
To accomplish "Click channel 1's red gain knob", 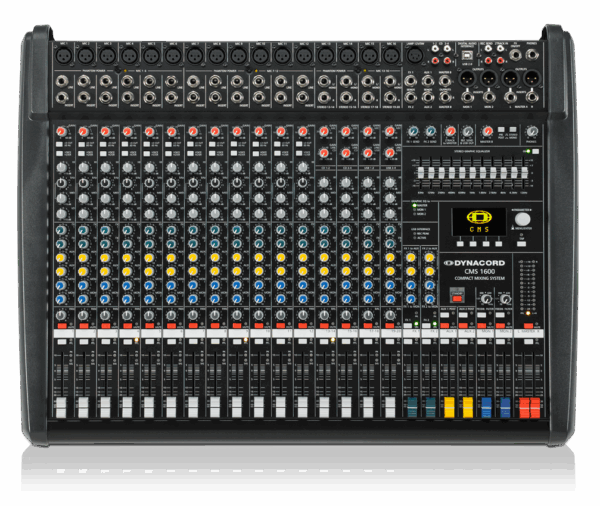I will [x=62, y=132].
